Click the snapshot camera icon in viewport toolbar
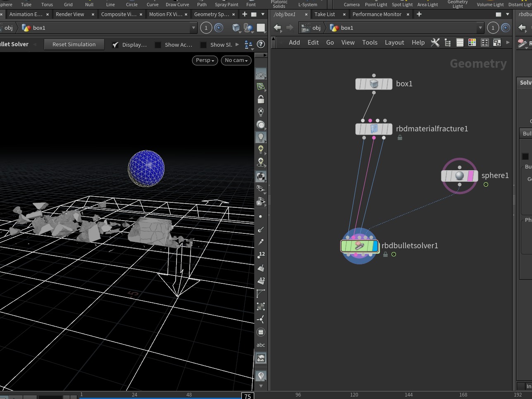The height and width of the screenshot is (399, 532). (261, 358)
